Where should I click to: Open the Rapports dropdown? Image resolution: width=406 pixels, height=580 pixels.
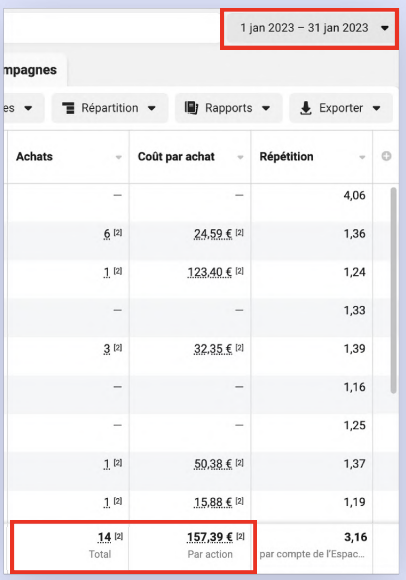tap(229, 108)
